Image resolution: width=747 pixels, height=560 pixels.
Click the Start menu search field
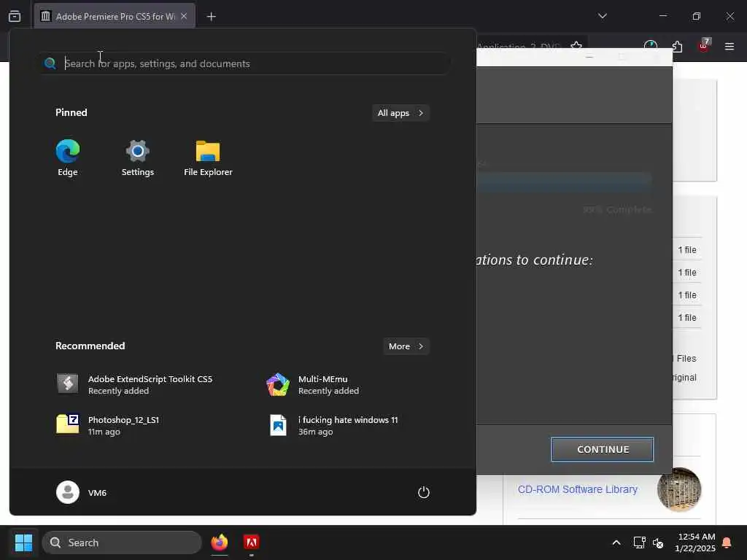point(245,63)
